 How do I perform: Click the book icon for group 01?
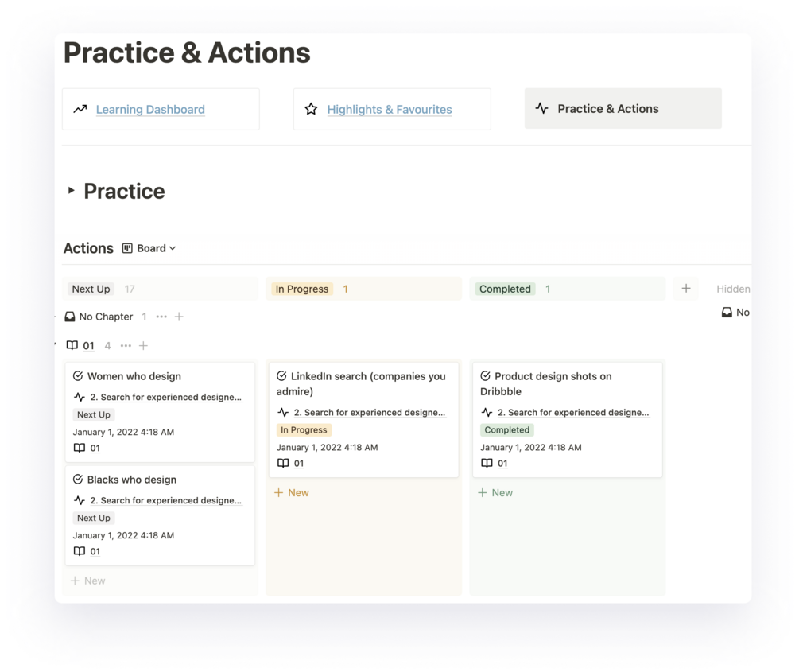pos(72,345)
